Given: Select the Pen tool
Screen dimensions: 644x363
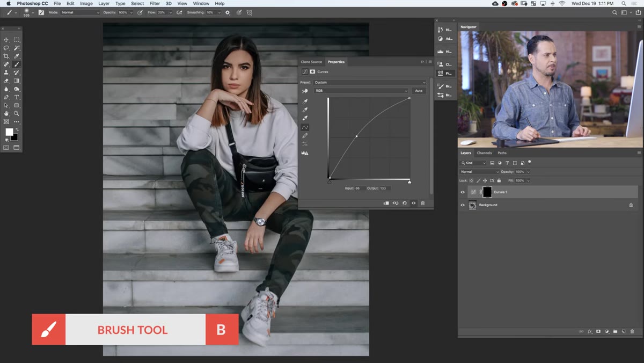Looking at the screenshot, I should tap(6, 97).
